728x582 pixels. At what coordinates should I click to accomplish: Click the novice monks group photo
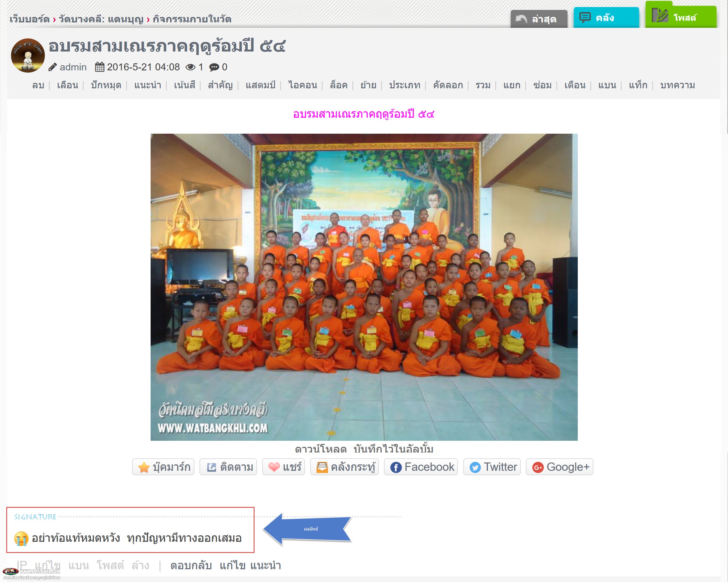[x=364, y=287]
